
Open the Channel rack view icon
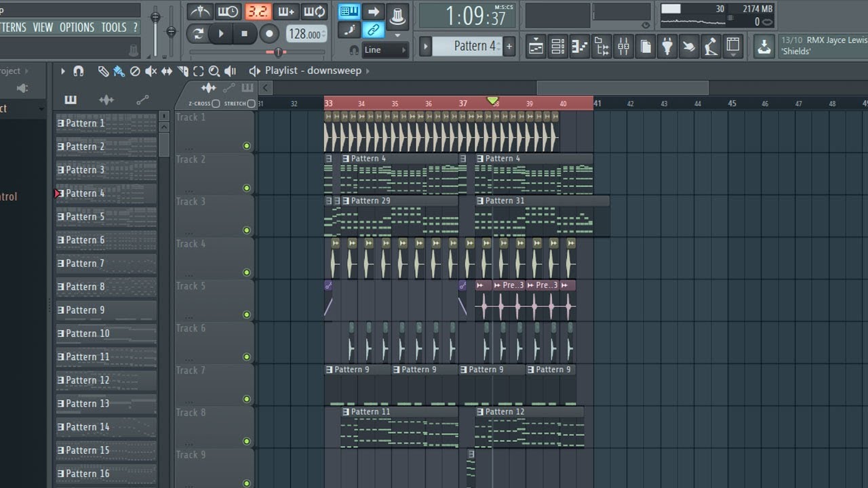(x=558, y=46)
